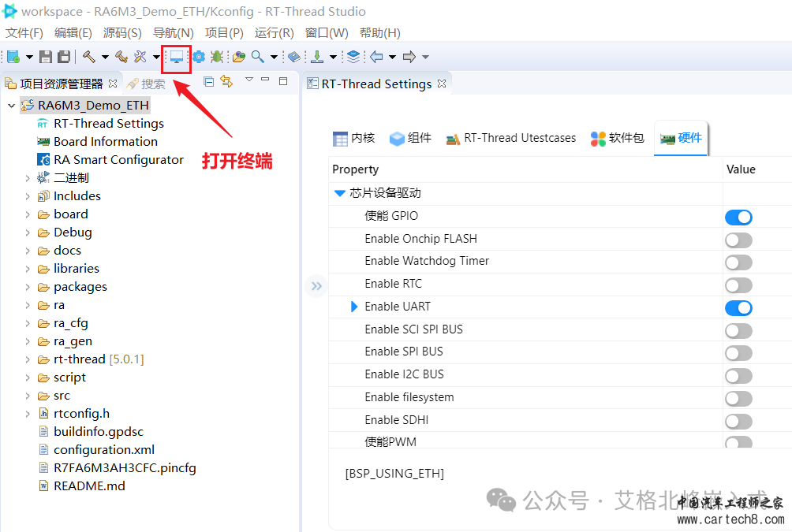Image resolution: width=792 pixels, height=532 pixels.
Task: Open the 编辑(E) menu
Action: click(x=73, y=33)
